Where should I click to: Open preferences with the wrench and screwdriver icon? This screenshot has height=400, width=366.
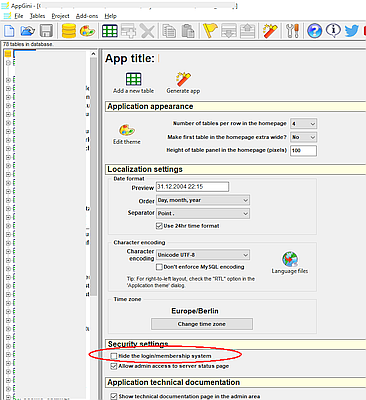coord(292,31)
